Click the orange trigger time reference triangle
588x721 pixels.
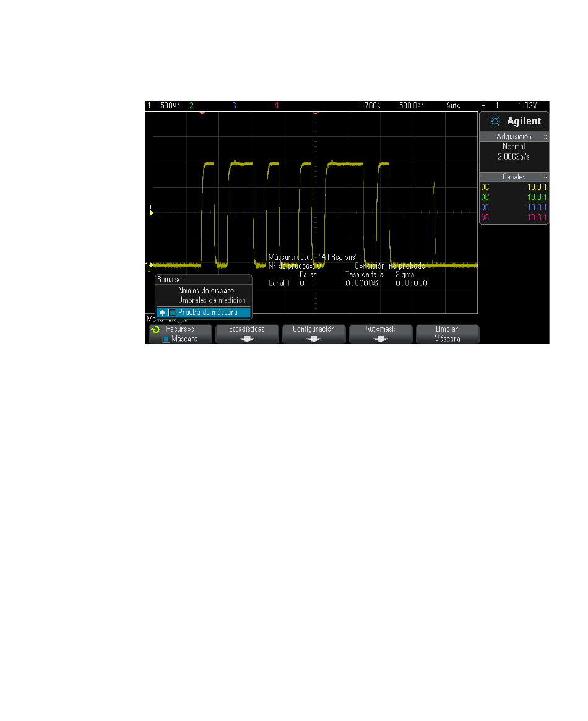[316, 113]
